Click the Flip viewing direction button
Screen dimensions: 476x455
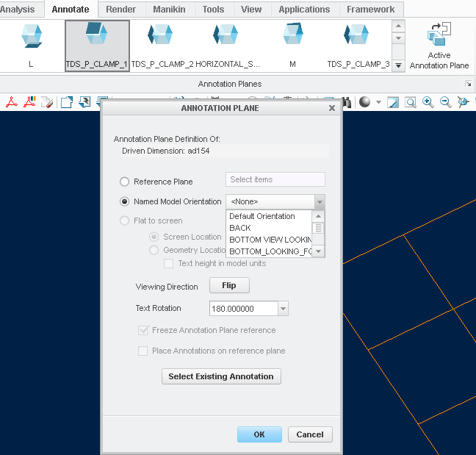[x=229, y=285]
